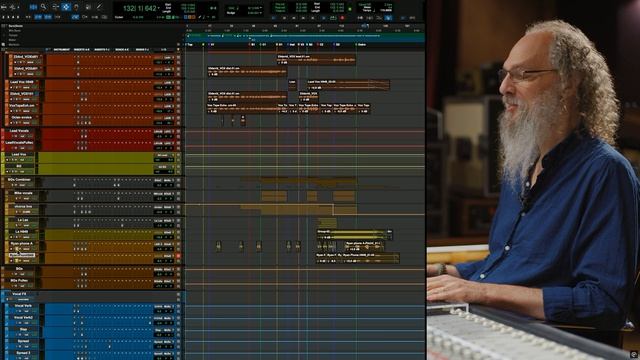Select the Vocal FX folder track
This screenshot has width=640, height=360.
click(x=19, y=294)
